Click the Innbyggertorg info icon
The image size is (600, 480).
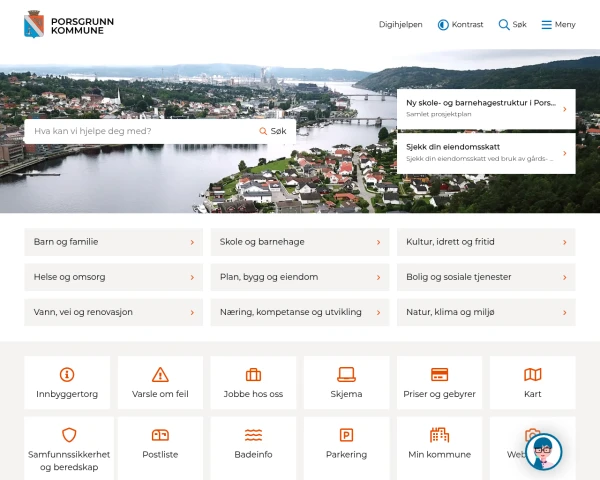click(67, 374)
